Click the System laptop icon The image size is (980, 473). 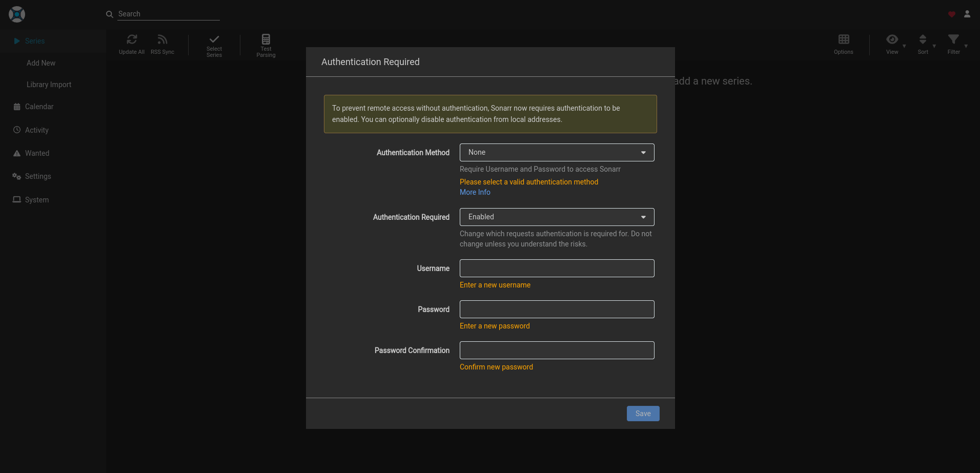(17, 200)
